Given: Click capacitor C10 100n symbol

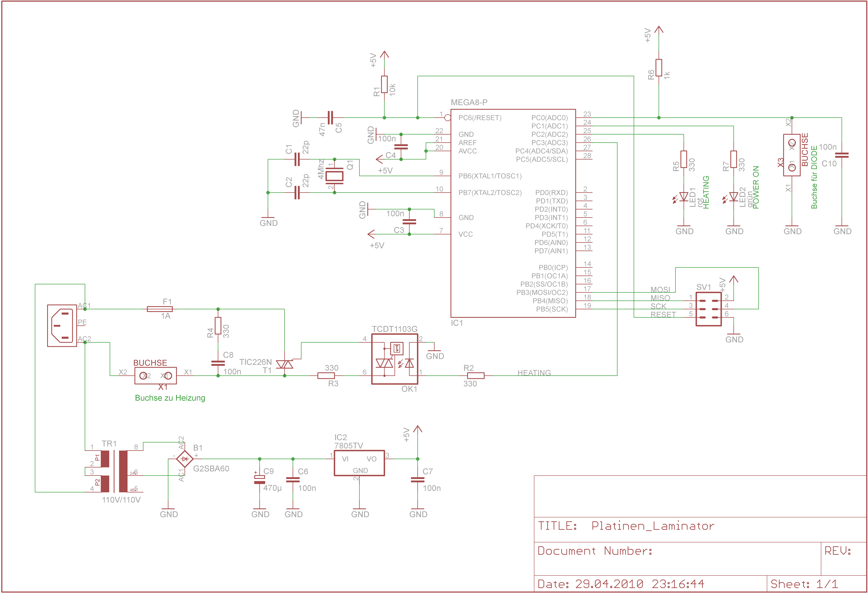Looking at the screenshot, I should click(x=842, y=155).
